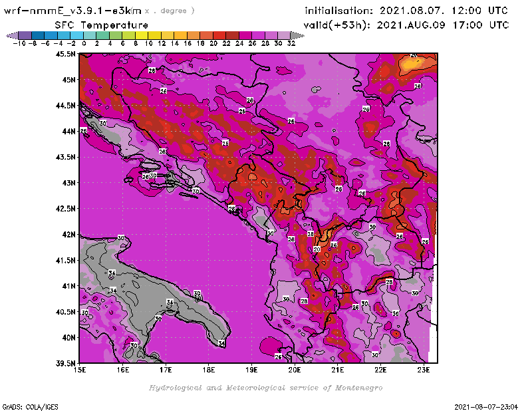The image size is (532, 411).
Task: Select the '42N' latitude label
Action: (69, 235)
